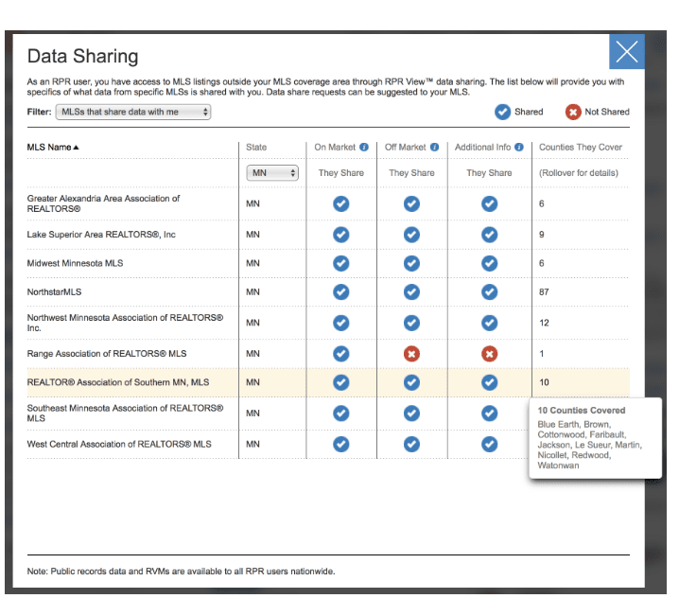The width and height of the screenshot is (679, 616).
Task: Click NorthstarMLS counties count 87
Action: [x=544, y=292]
